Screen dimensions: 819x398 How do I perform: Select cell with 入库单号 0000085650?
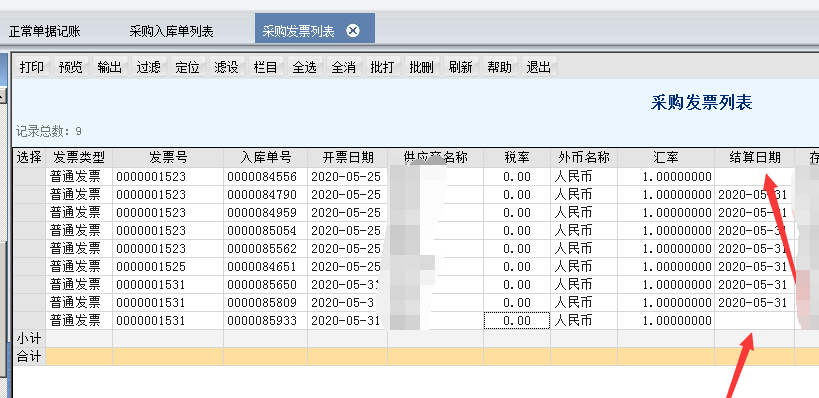[x=265, y=285]
